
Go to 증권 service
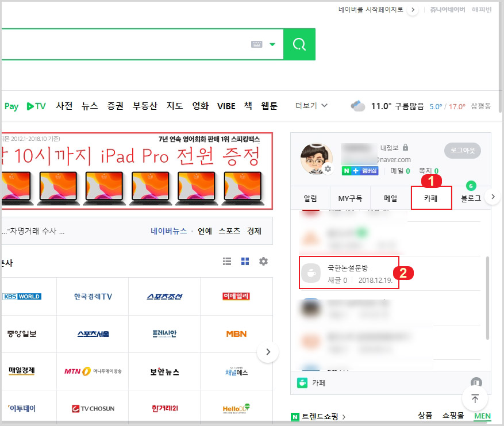click(x=115, y=106)
